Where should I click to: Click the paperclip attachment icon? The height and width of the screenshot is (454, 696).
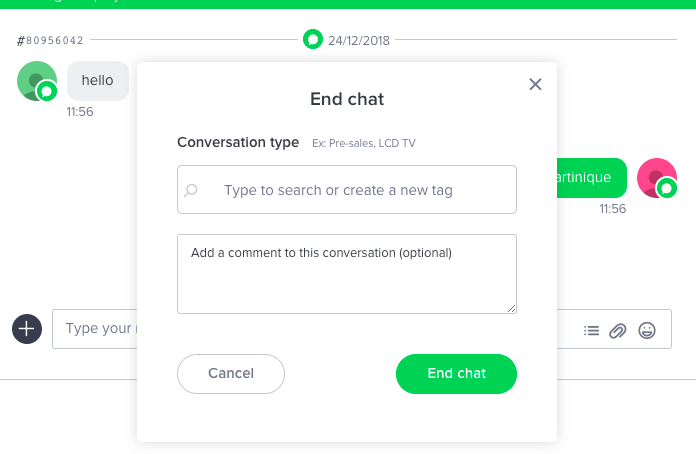pyautogui.click(x=617, y=331)
